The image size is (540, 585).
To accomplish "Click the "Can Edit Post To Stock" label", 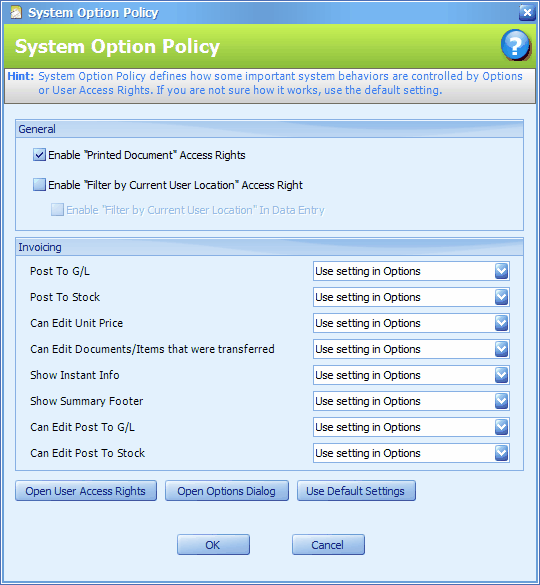I will 88,453.
